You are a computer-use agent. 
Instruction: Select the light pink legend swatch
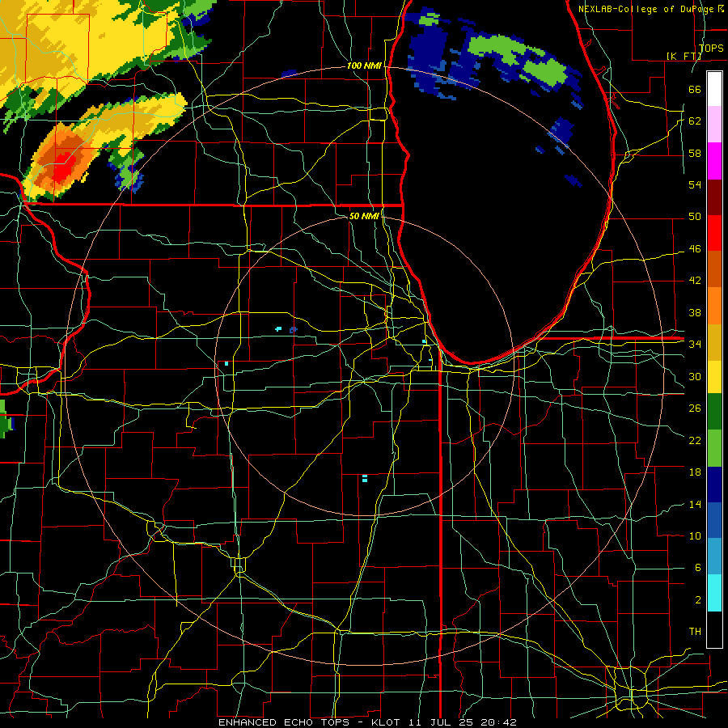point(714,125)
